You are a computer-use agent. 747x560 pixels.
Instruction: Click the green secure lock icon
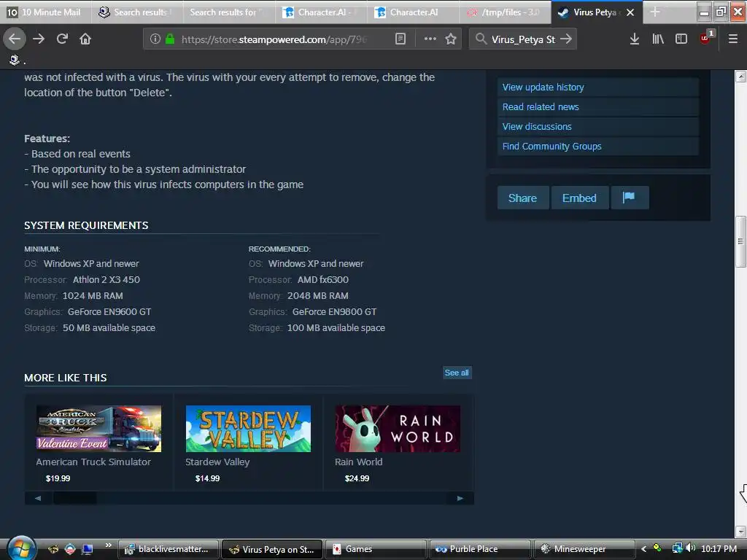(169, 39)
